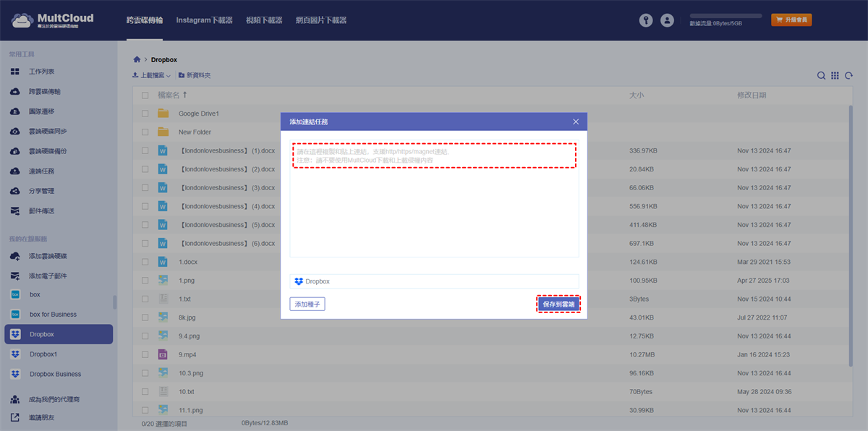
Task: Click the sidebar scrollbar handle
Action: coord(114,302)
